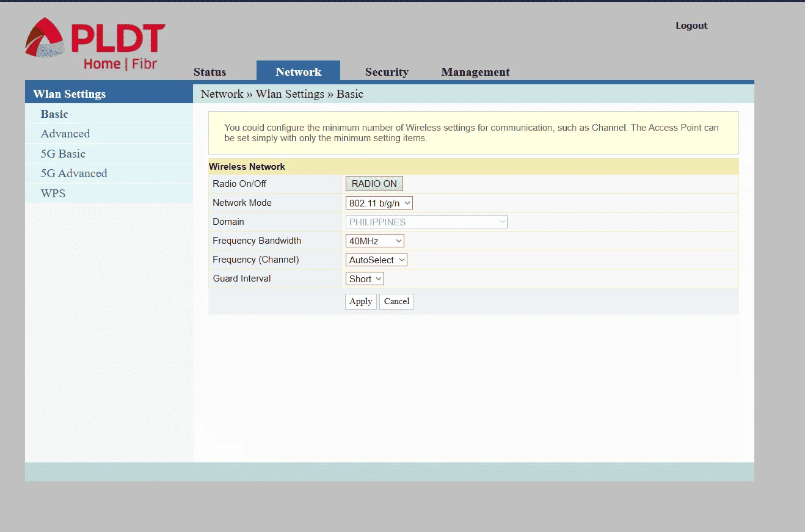Open the Frequency Channel AutoSelect dropdown
This screenshot has width=805, height=532.
[376, 260]
